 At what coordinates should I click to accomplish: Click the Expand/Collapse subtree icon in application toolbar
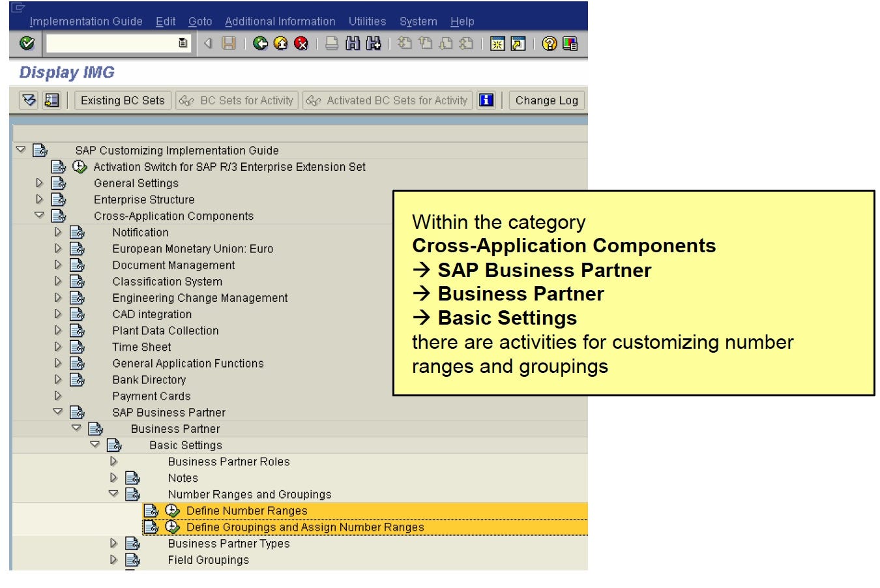point(29,100)
